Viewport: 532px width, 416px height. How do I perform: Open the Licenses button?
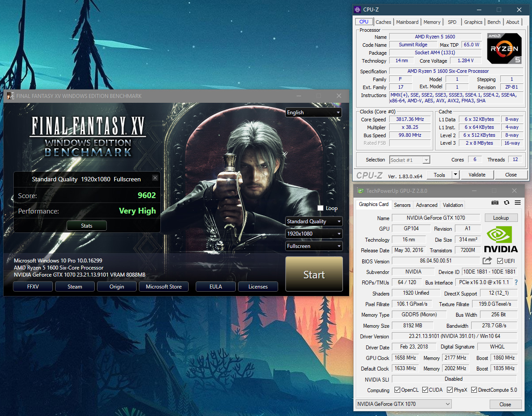[x=258, y=287]
